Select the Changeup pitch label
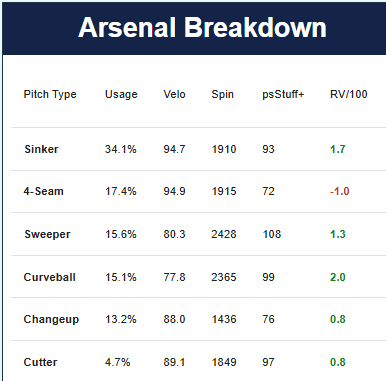 point(51,320)
